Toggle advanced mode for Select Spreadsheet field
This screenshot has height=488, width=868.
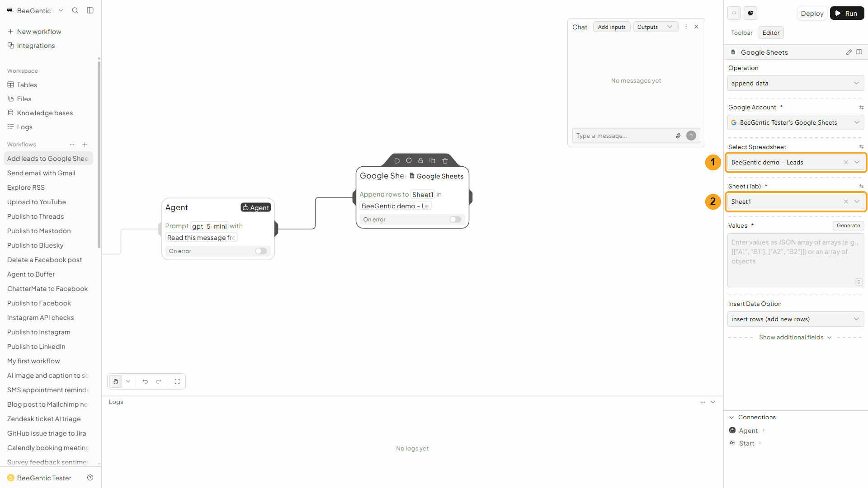coord(861,147)
